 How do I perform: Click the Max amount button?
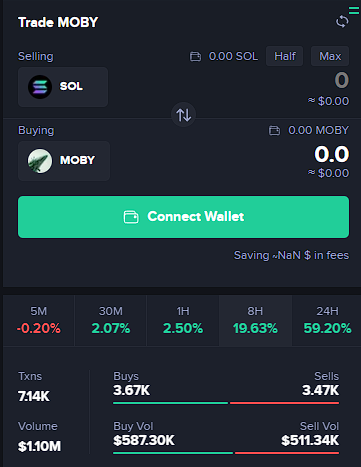(330, 56)
